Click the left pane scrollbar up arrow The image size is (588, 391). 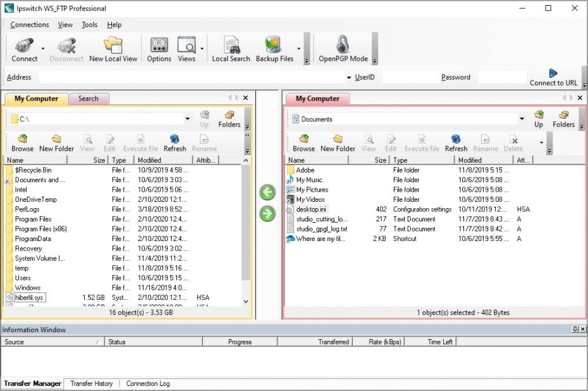tap(245, 161)
